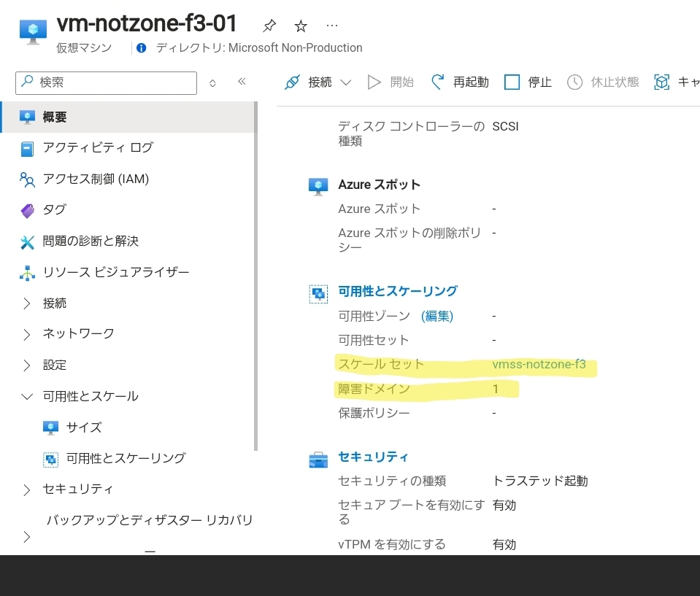The image size is (700, 596).
Task: Click the vm-notzone-f3-01 title text
Action: coord(147,23)
